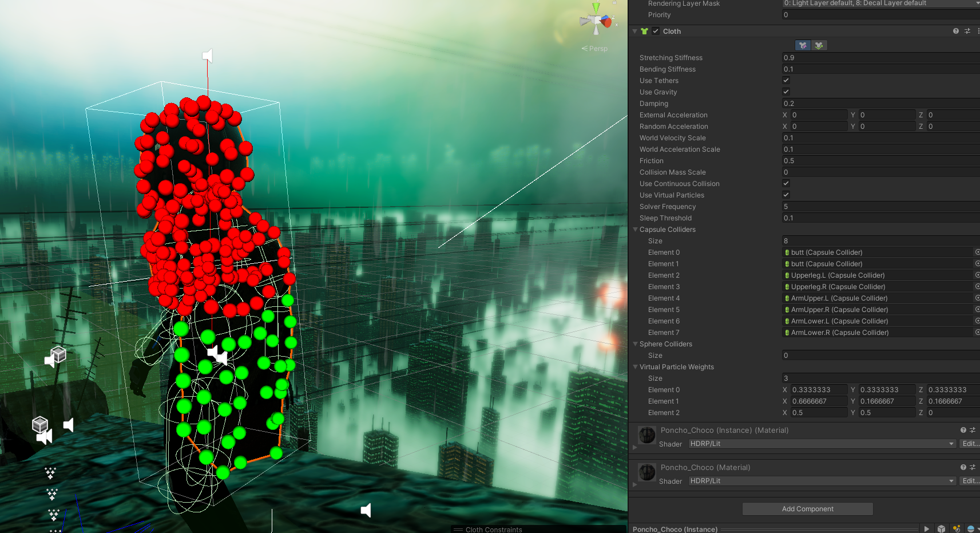Click Collision Mass Scale field
980x533 pixels.
pos(881,172)
